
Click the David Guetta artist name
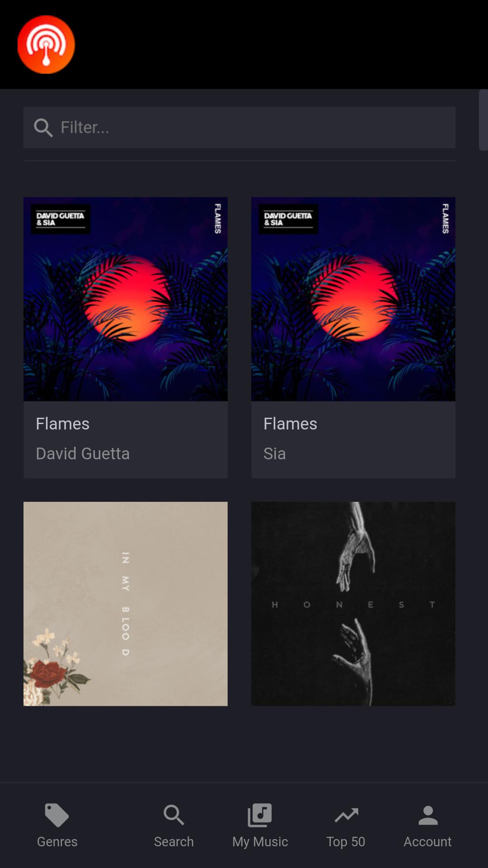click(x=83, y=453)
